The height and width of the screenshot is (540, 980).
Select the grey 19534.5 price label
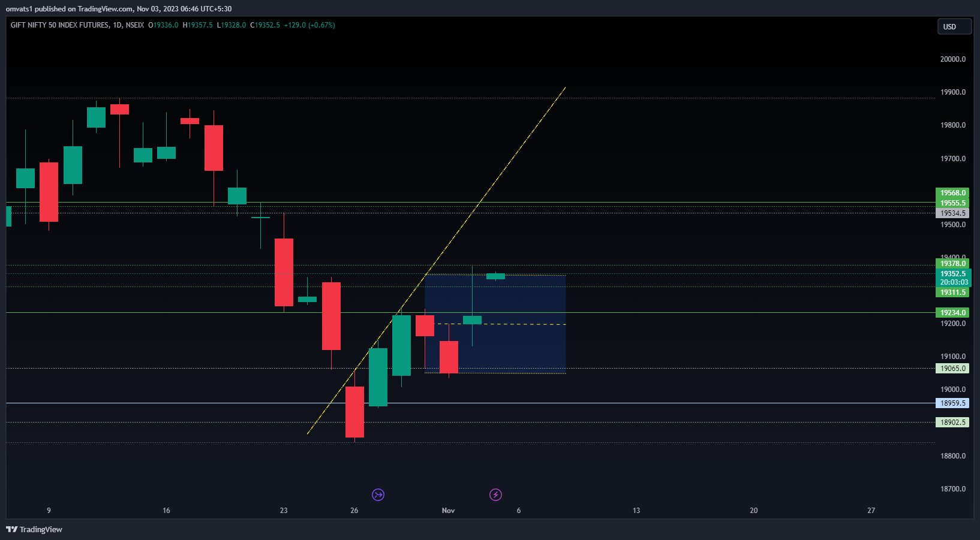pos(952,213)
